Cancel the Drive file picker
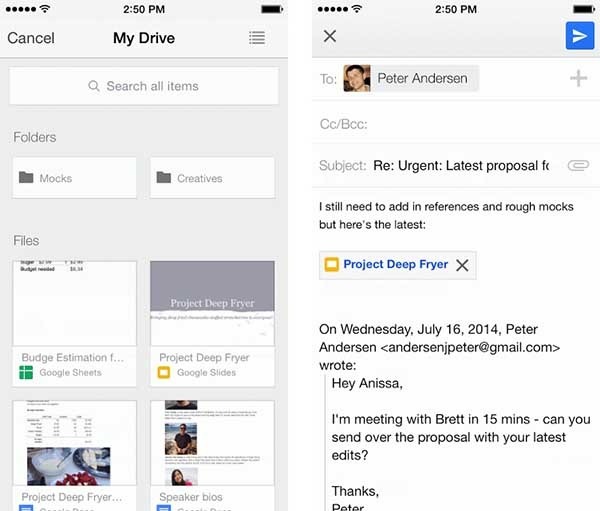 click(x=31, y=39)
